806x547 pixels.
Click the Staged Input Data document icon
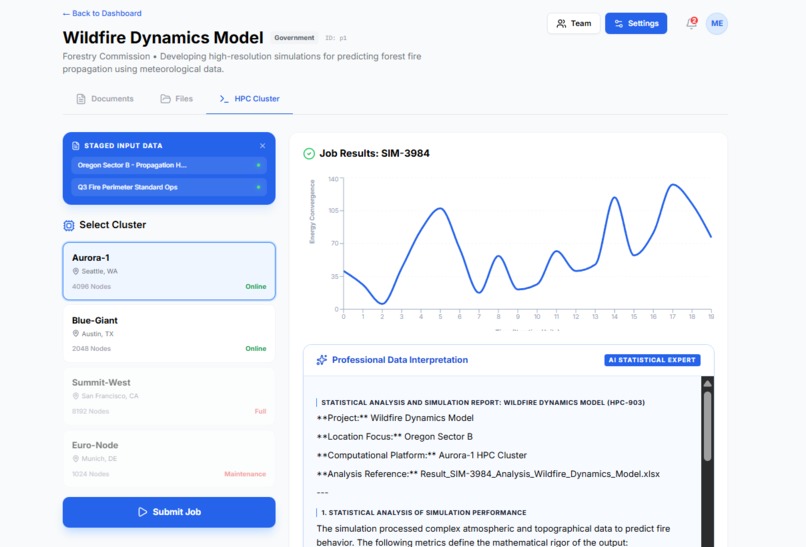click(76, 146)
